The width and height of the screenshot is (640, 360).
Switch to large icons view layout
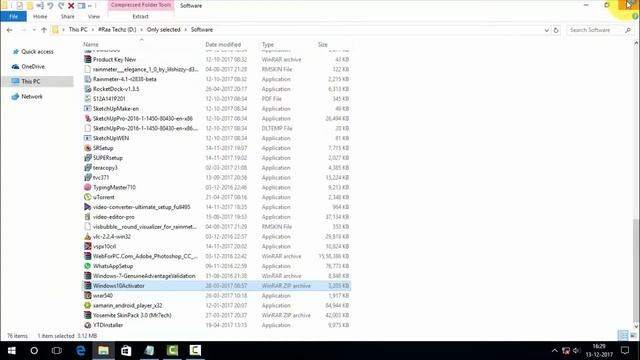pos(633,336)
